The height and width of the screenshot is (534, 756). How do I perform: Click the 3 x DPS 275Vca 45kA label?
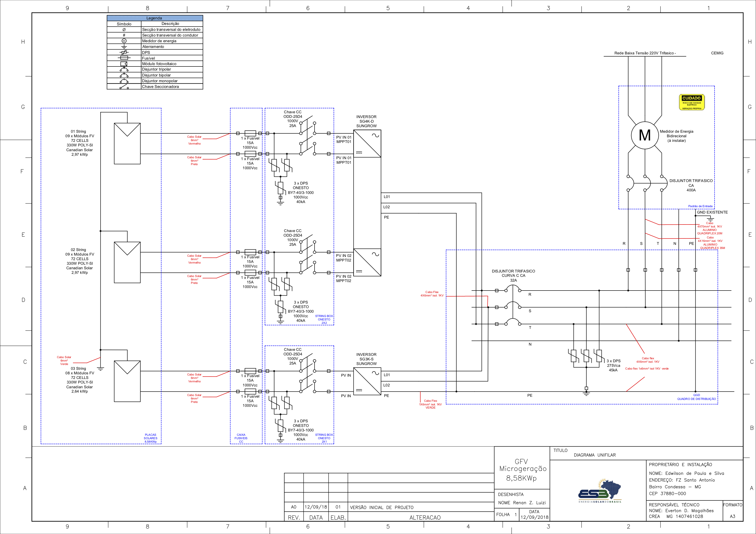click(x=613, y=365)
